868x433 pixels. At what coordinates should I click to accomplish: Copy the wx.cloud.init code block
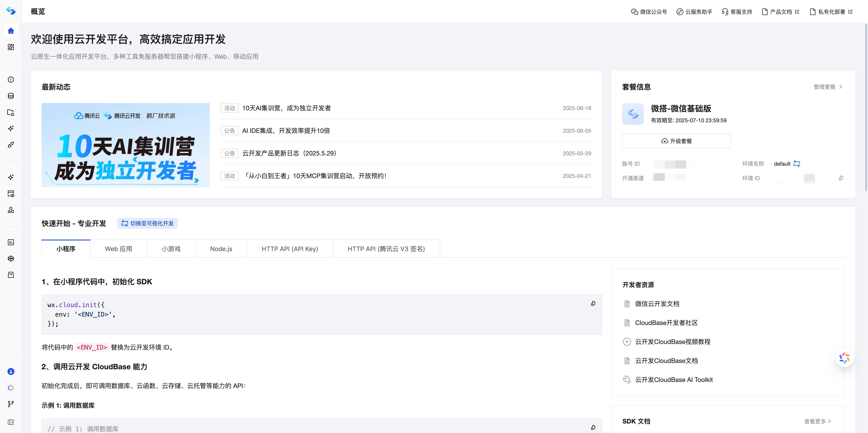click(593, 304)
